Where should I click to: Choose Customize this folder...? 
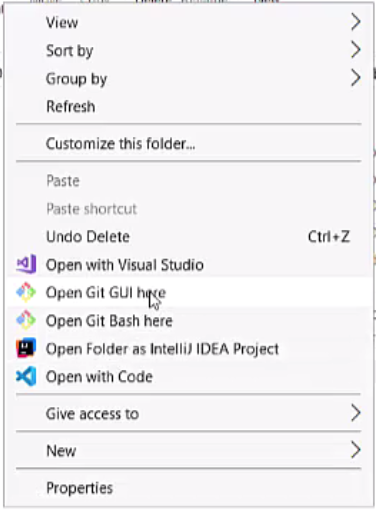(x=189, y=144)
